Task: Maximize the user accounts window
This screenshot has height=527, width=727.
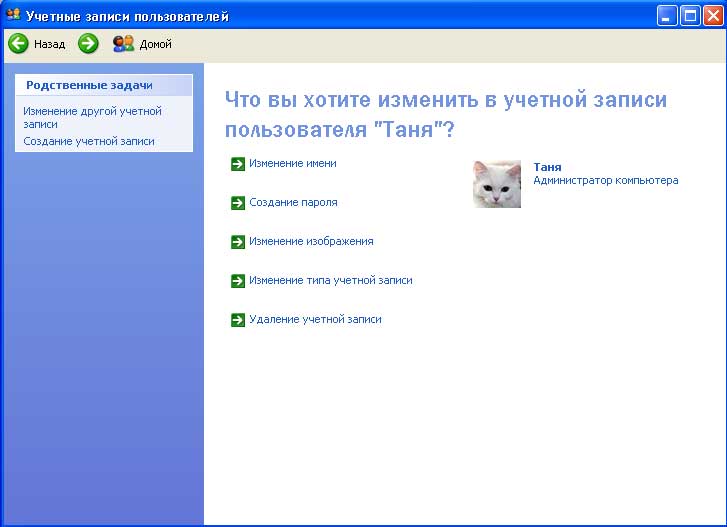Action: [x=690, y=16]
